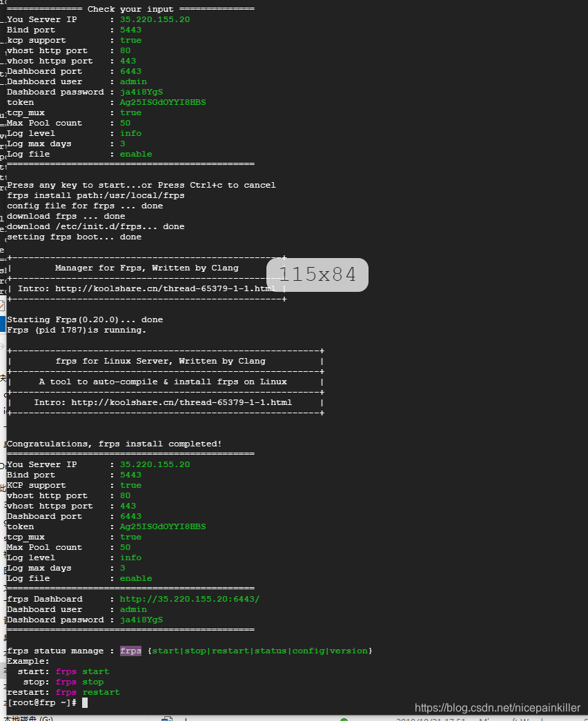Image resolution: width=588 pixels, height=721 pixels.
Task: Click 'config file for frps ... done' line
Action: (85, 206)
